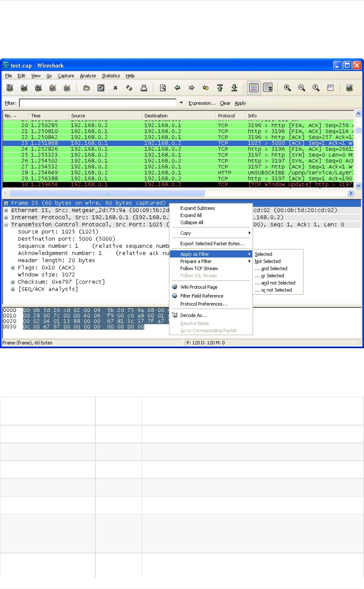Expand the [SEQ/ACK analysis] node
The image size is (364, 589).
point(13,289)
